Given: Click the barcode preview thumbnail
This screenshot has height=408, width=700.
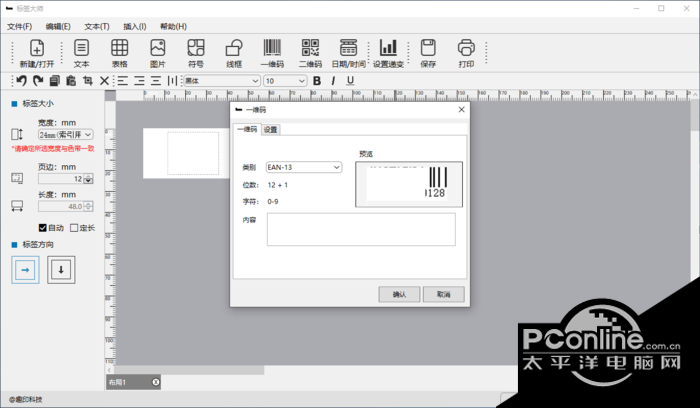Looking at the screenshot, I should (x=409, y=184).
